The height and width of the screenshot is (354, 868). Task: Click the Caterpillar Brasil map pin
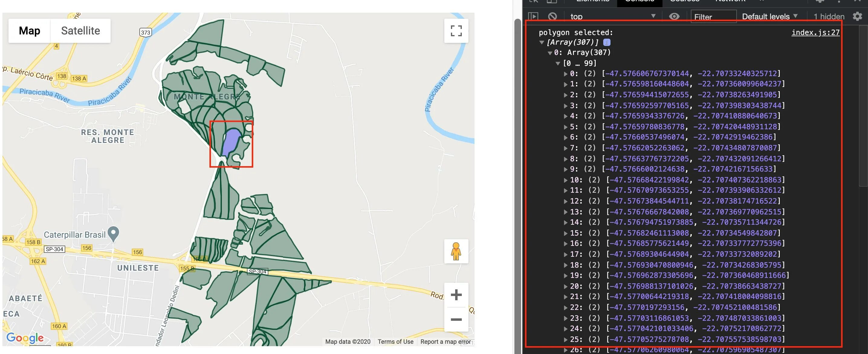point(113,233)
